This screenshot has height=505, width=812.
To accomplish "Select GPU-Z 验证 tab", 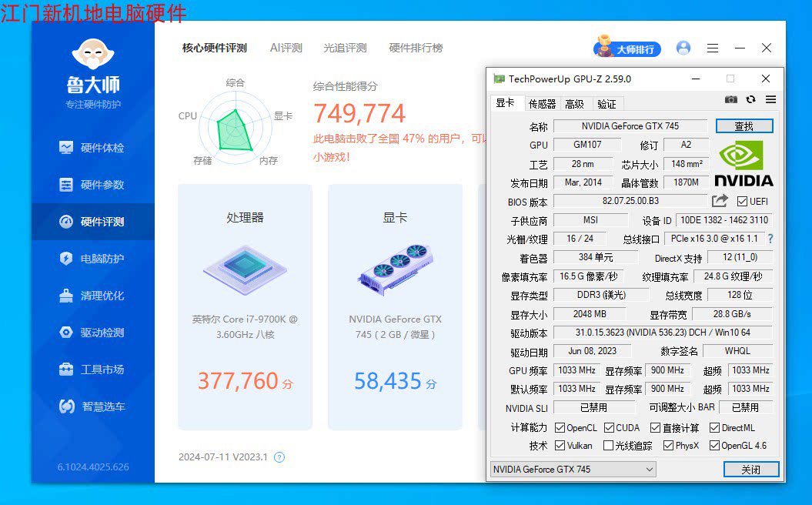I will (606, 104).
